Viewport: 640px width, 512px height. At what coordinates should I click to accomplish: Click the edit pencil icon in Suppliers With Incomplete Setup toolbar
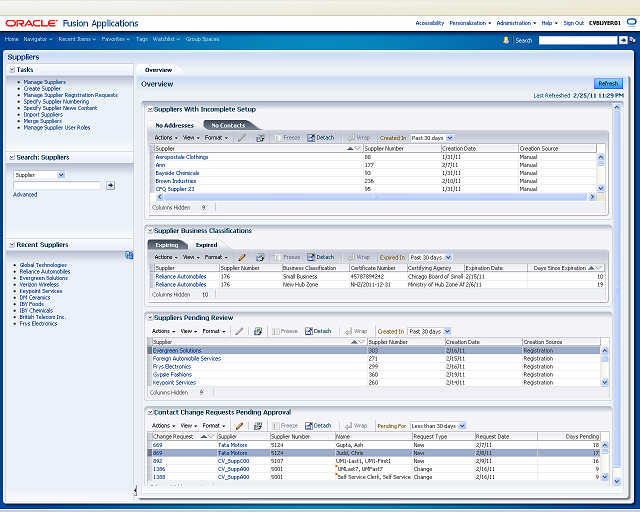[242, 138]
